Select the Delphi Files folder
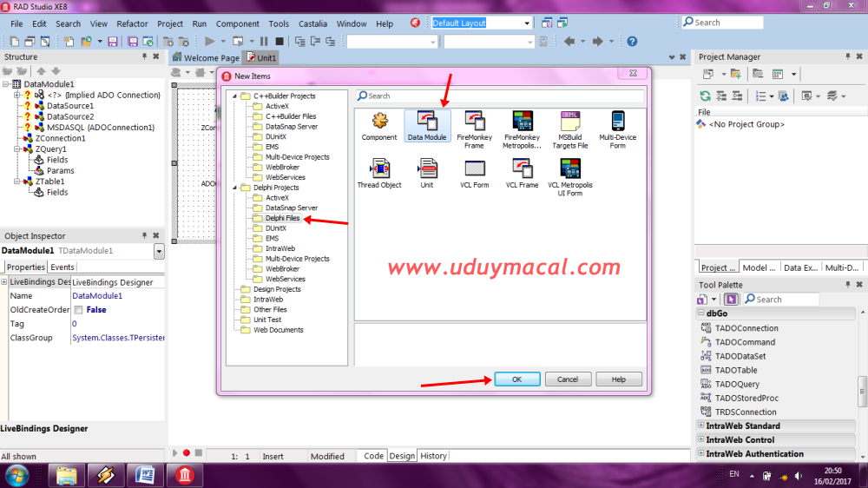868x488 pixels. click(x=282, y=218)
